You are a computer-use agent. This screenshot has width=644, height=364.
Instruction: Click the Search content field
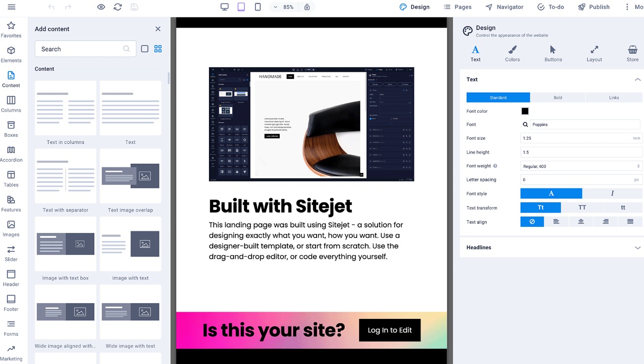point(86,49)
